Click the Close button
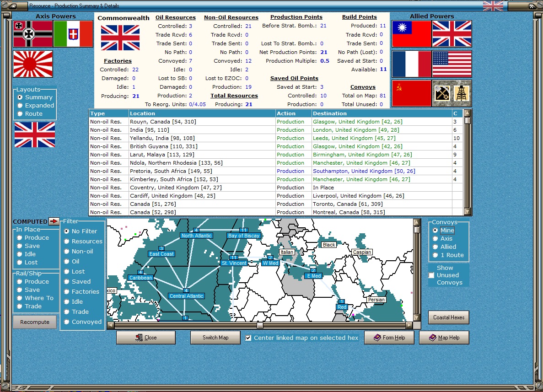 pyautogui.click(x=146, y=338)
